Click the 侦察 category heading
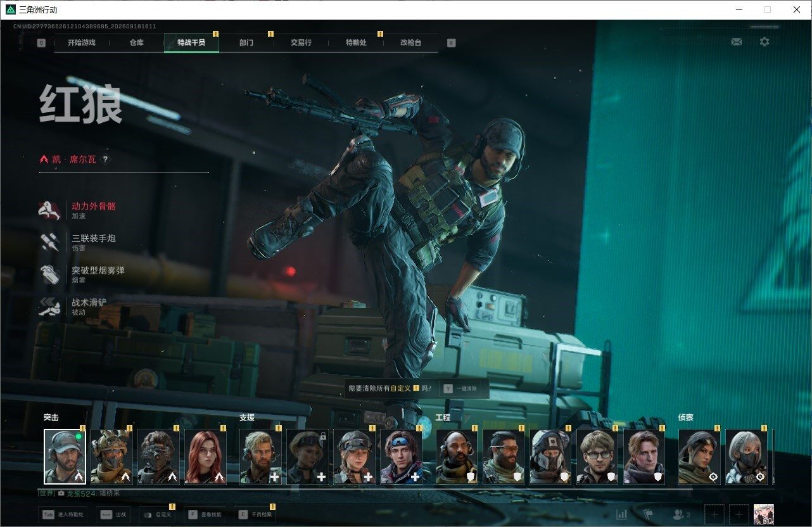Viewport: 812px width, 527px height. point(686,418)
